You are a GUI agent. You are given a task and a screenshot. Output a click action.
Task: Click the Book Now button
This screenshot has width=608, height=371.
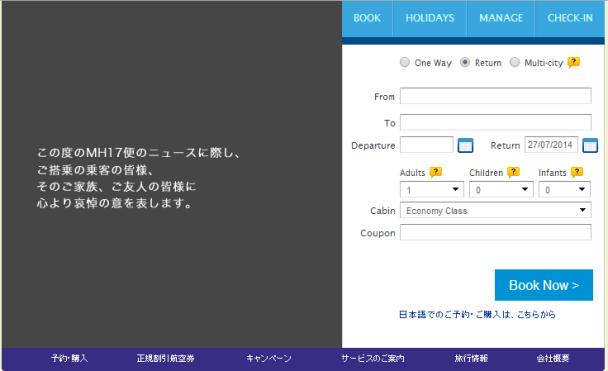click(x=544, y=285)
